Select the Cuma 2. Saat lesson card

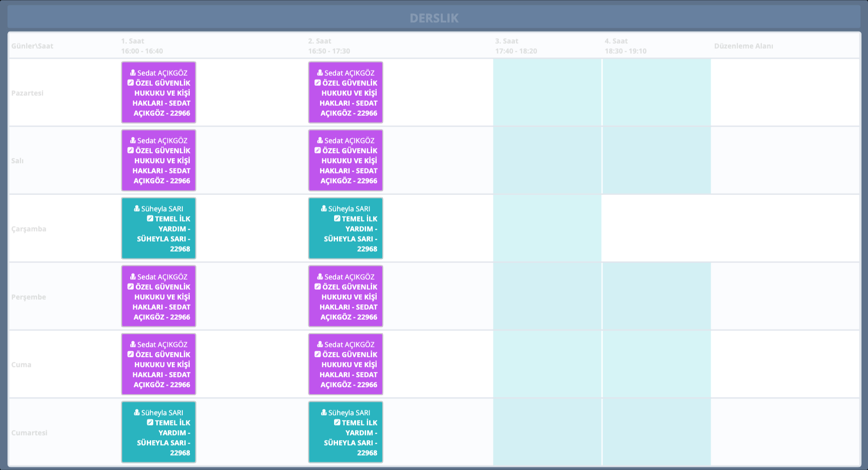pos(346,364)
